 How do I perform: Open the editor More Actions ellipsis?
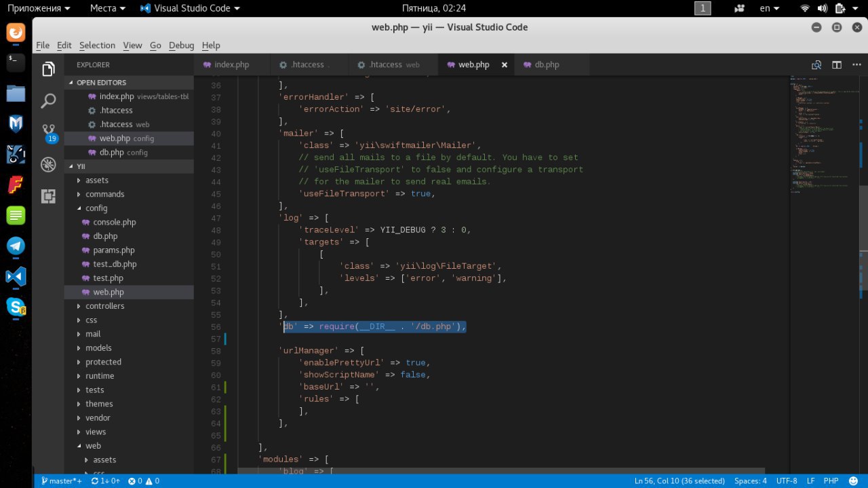pyautogui.click(x=855, y=65)
